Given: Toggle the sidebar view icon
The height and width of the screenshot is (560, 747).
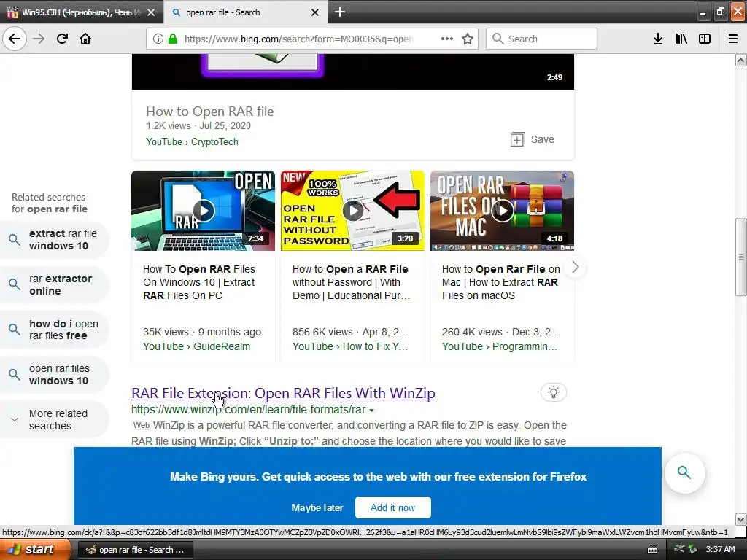Looking at the screenshot, I should (705, 39).
